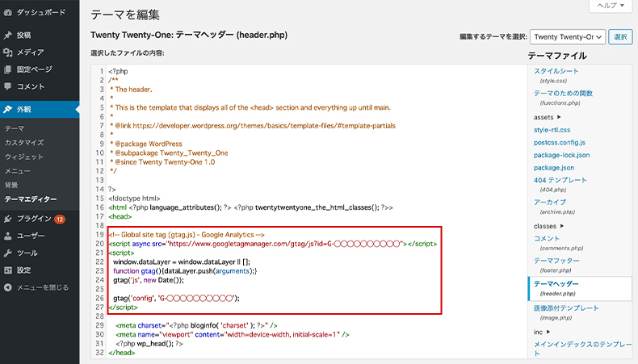Viewport: 638px width, 364px height.
Task: Click the Pages (固定ページ) icon
Action: point(8,69)
